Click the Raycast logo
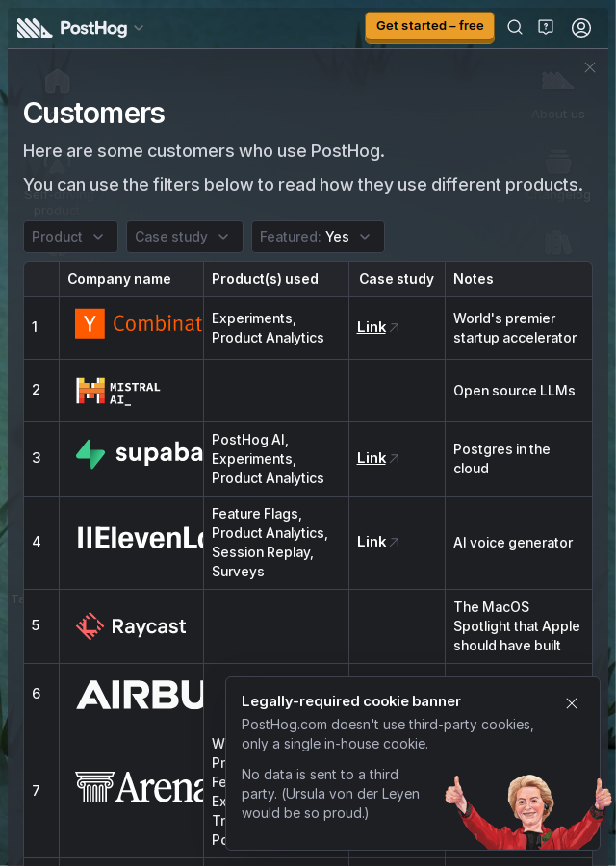 click(x=131, y=626)
